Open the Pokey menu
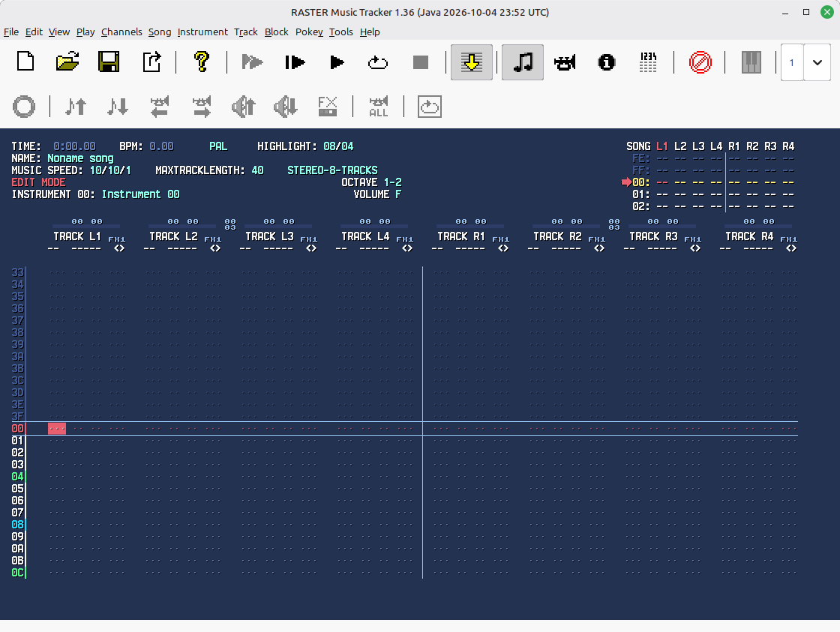This screenshot has width=840, height=632. (309, 32)
